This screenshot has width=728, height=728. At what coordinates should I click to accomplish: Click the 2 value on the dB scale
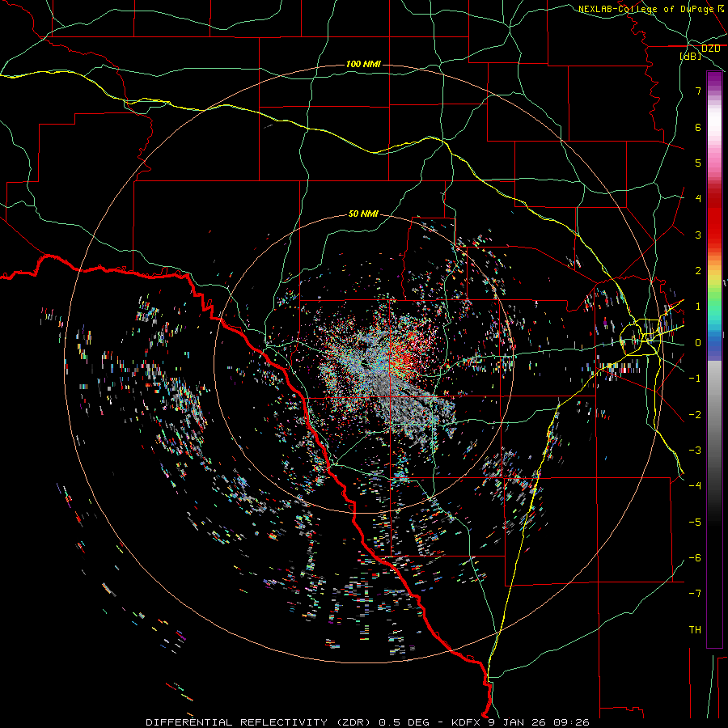coord(698,271)
